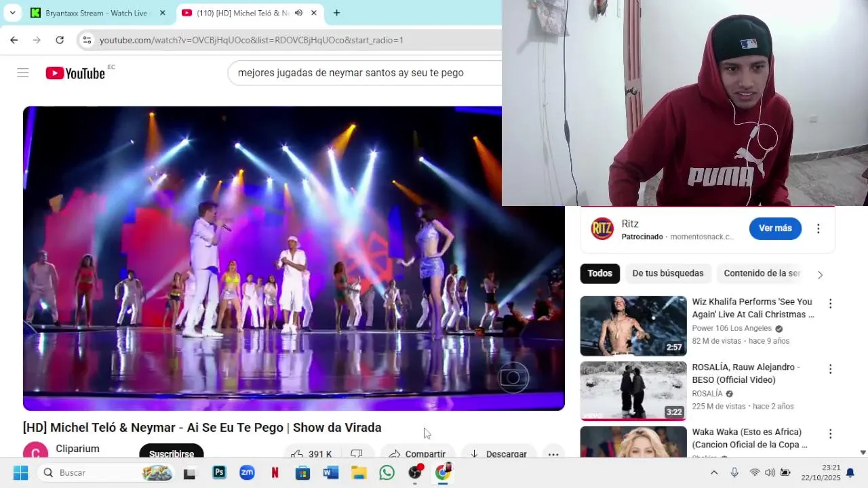Click the address bar URL
868x488 pixels.
(252, 40)
